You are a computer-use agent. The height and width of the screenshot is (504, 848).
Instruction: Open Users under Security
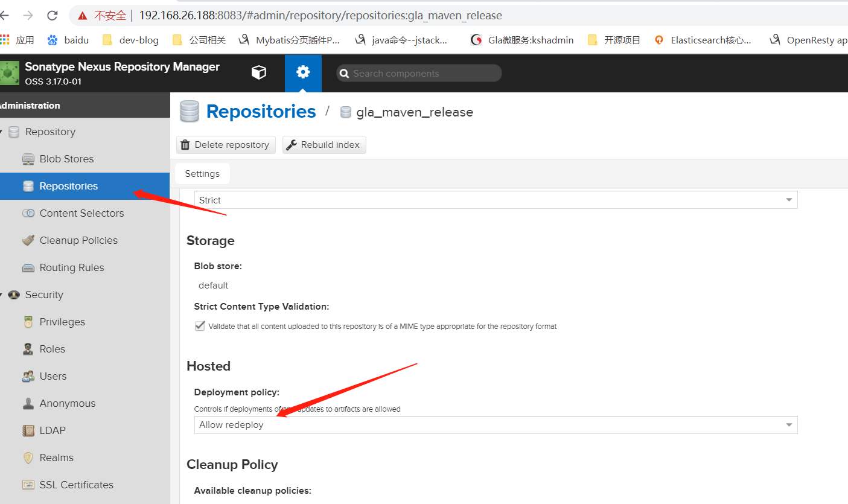(53, 376)
